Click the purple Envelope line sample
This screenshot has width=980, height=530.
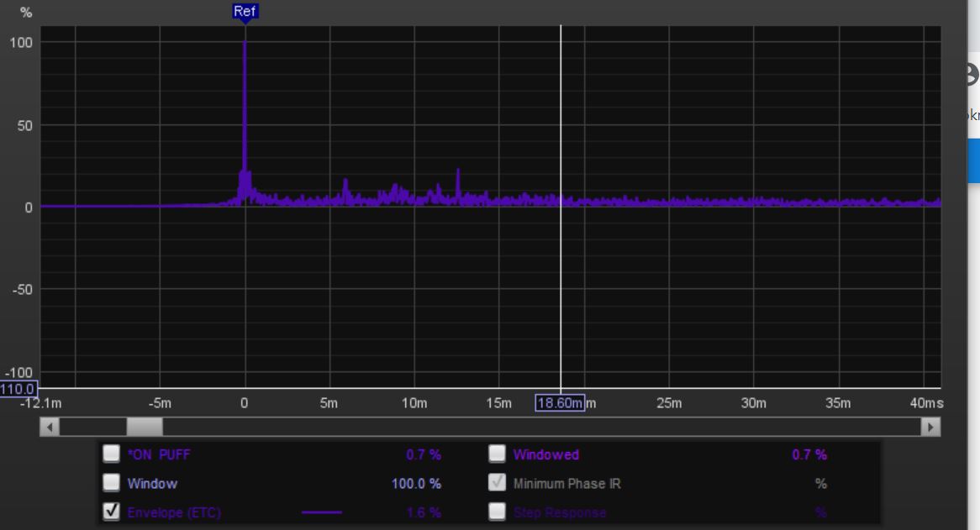322,512
